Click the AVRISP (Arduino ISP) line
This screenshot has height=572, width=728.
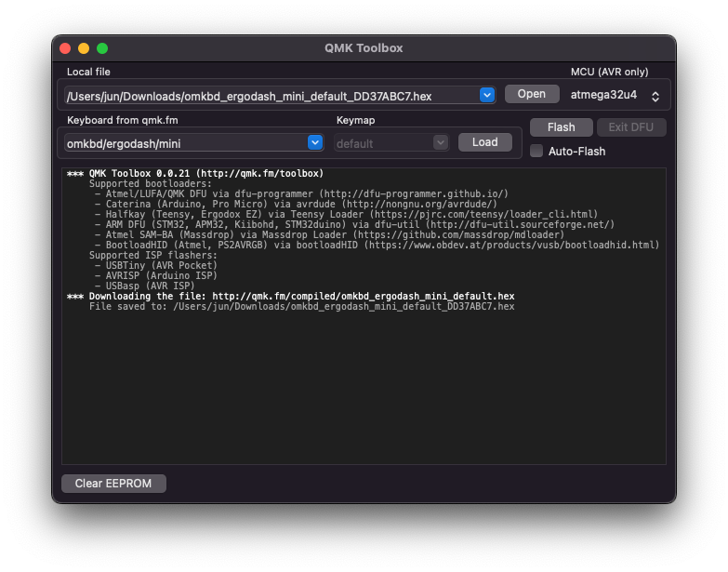pos(156,276)
